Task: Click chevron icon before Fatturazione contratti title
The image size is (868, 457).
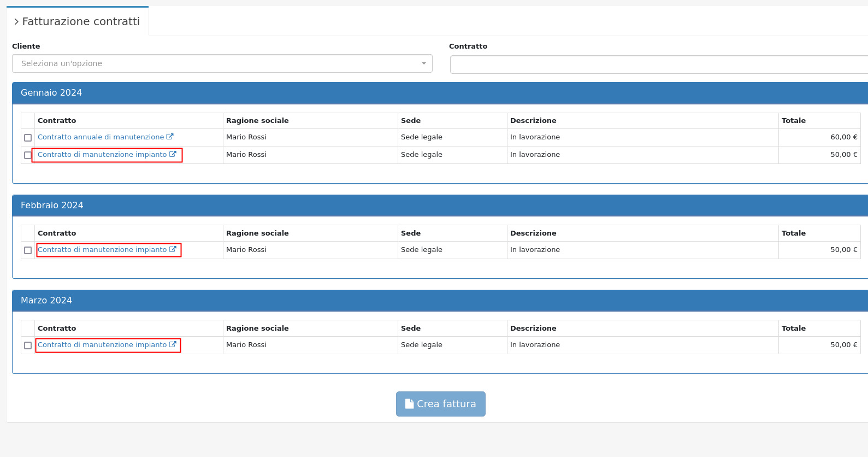Action: [x=16, y=22]
